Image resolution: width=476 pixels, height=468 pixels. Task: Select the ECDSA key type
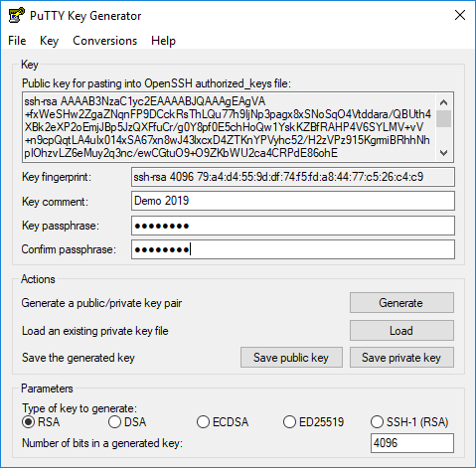pyautogui.click(x=223, y=422)
